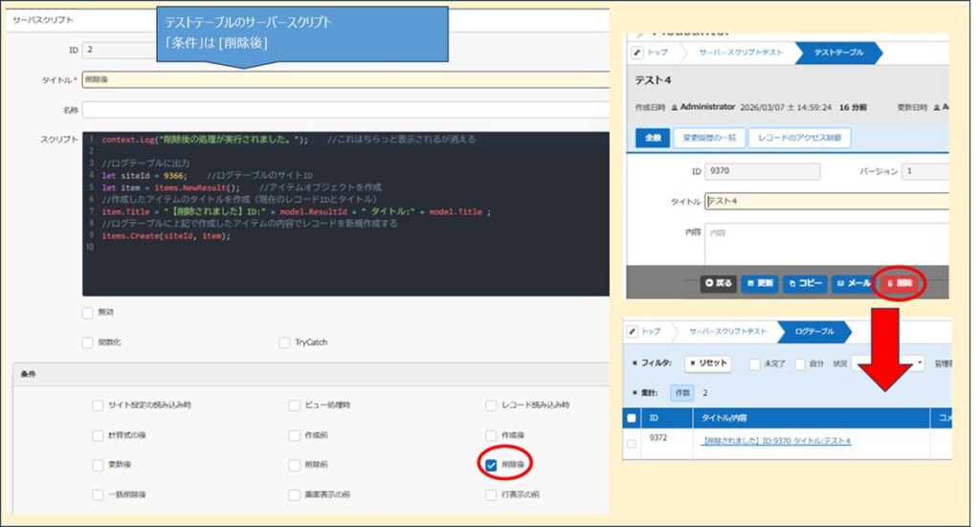Open the deleted record log link for ID 9370
Screen dimensions: 980x527
776,441
